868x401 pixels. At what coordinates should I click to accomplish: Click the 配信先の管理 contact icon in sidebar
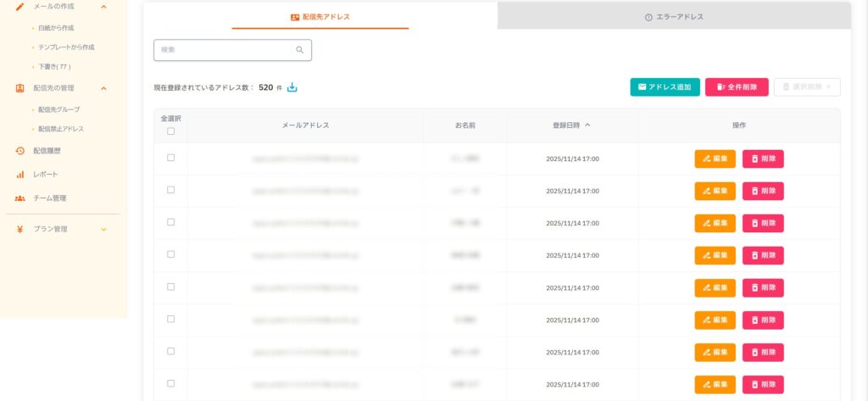pos(19,88)
